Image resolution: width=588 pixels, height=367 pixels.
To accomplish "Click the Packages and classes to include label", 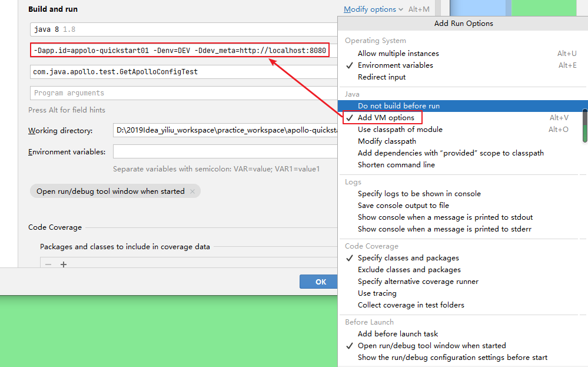I will [x=125, y=247].
